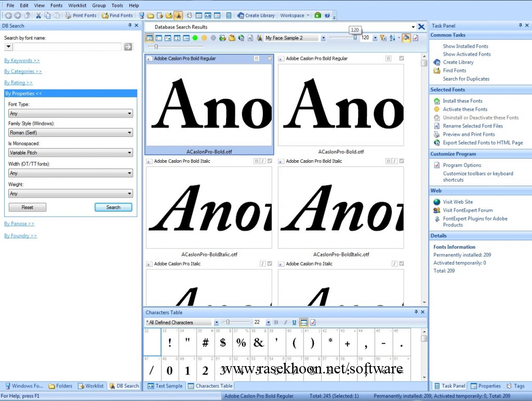
Task: Click the sort A-Z icon in results toolbar
Action: coord(392,38)
